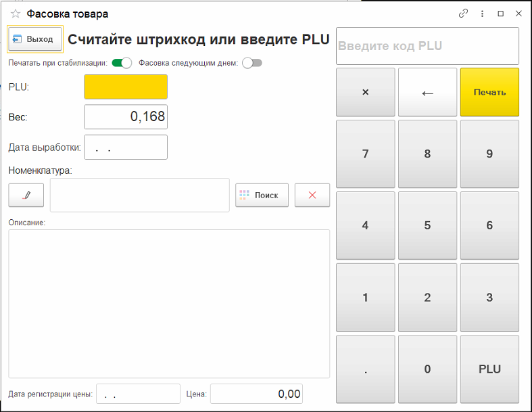This screenshot has width=532, height=412.
Task: Click the link chain icon in title bar
Action: [463, 14]
